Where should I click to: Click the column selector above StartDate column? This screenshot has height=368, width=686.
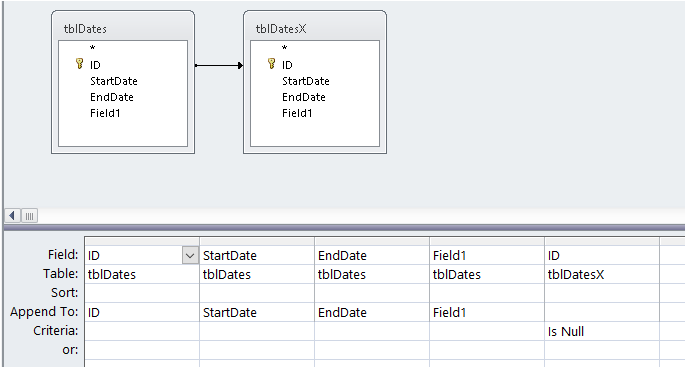257,242
